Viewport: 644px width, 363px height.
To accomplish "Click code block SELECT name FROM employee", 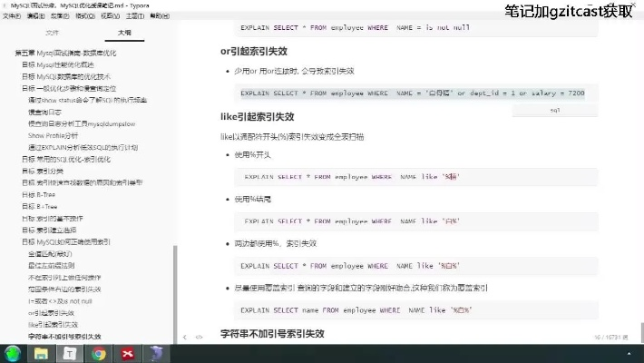I will coord(416,310).
